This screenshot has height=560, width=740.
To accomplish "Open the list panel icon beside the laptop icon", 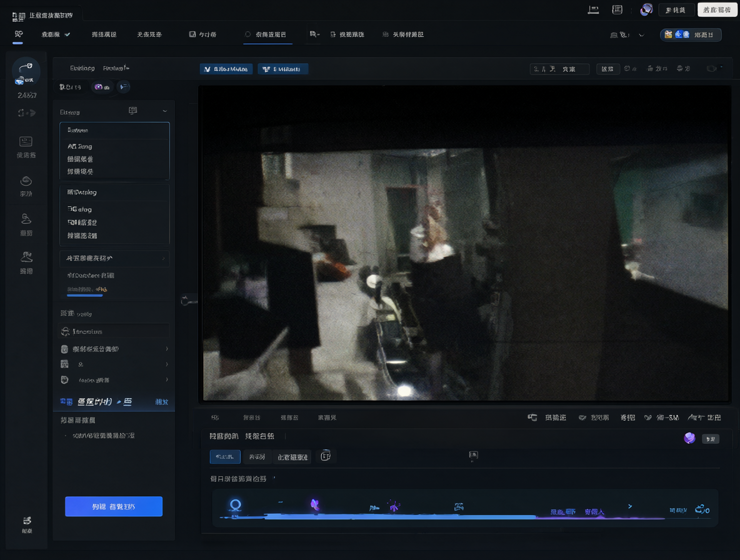I will click(x=617, y=10).
